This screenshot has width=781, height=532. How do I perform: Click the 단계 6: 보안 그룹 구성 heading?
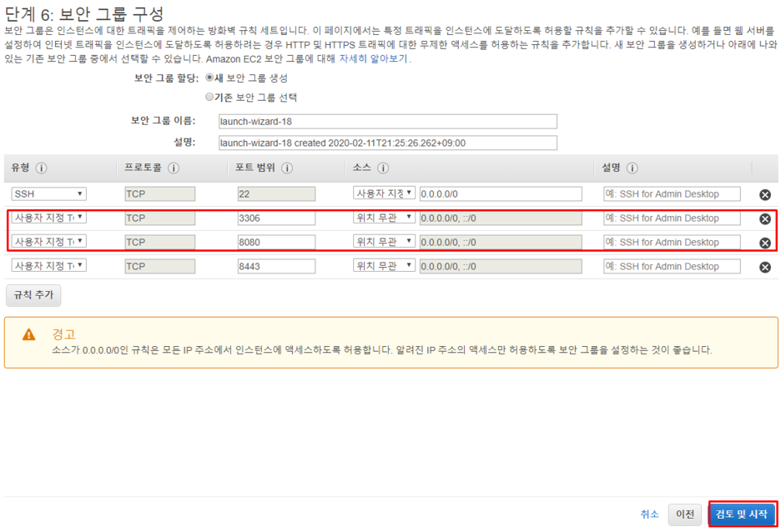point(84,13)
